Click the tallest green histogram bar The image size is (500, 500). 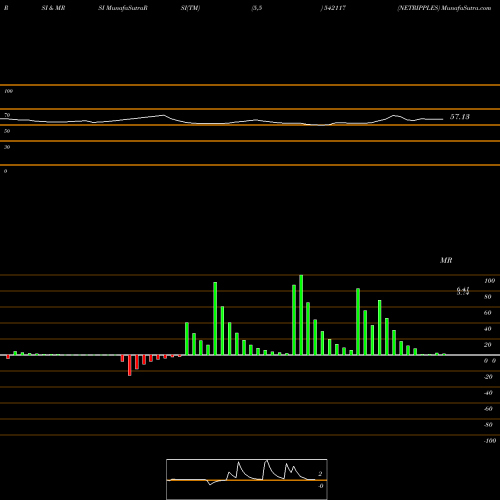pos(301,315)
